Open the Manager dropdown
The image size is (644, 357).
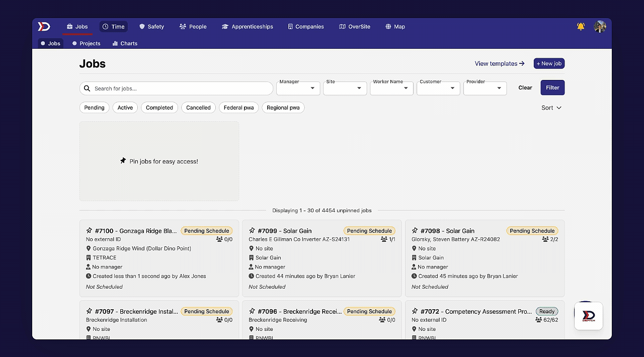point(298,88)
